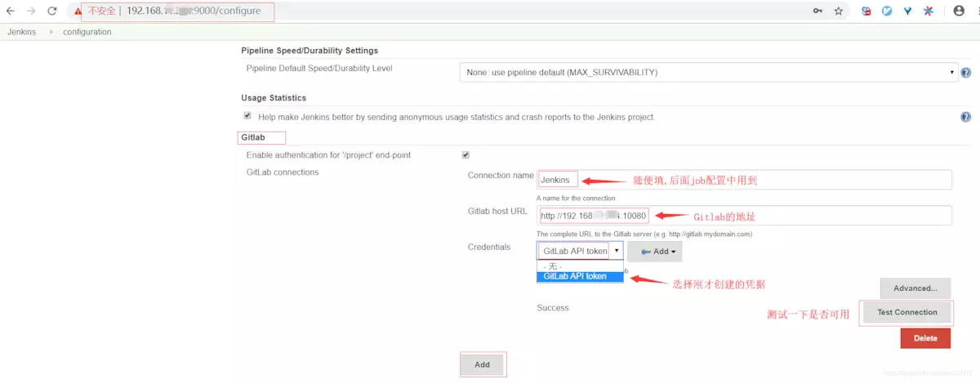
Task: Click the Connection name field
Action: [745, 180]
